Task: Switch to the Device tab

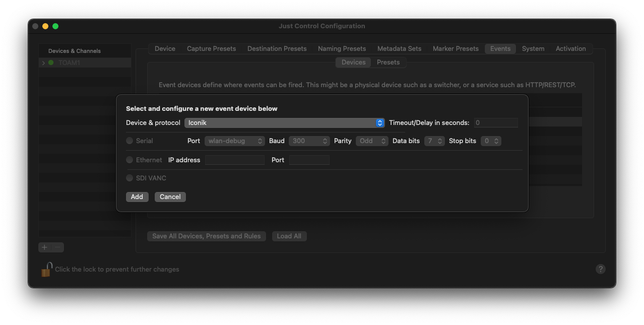Action: [165, 49]
